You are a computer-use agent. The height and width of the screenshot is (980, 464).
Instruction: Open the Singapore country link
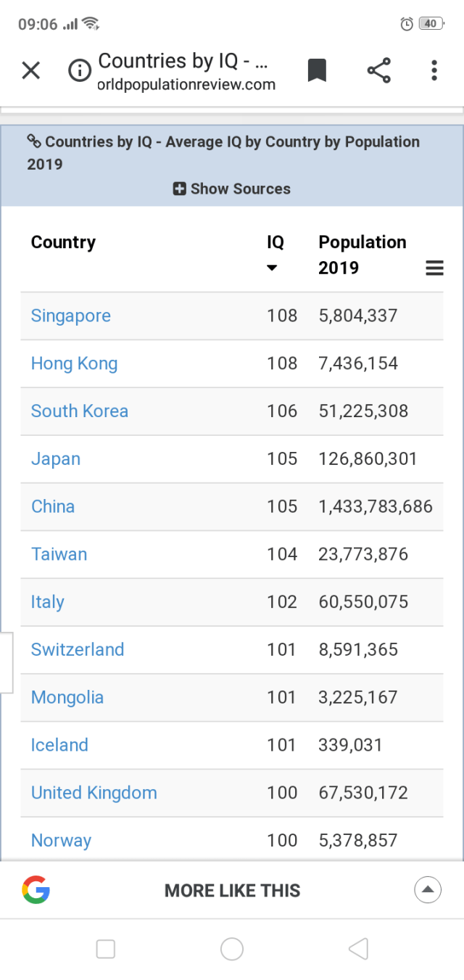pos(71,316)
